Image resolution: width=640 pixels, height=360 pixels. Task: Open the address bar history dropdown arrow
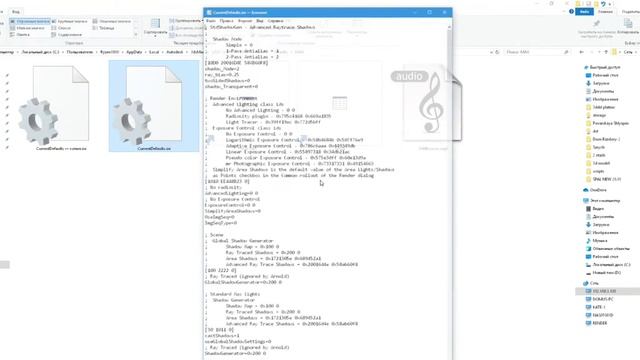click(x=492, y=52)
